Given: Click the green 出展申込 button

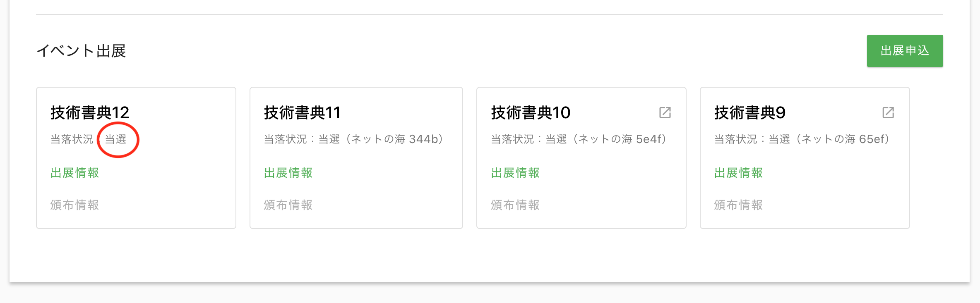Looking at the screenshot, I should [905, 51].
